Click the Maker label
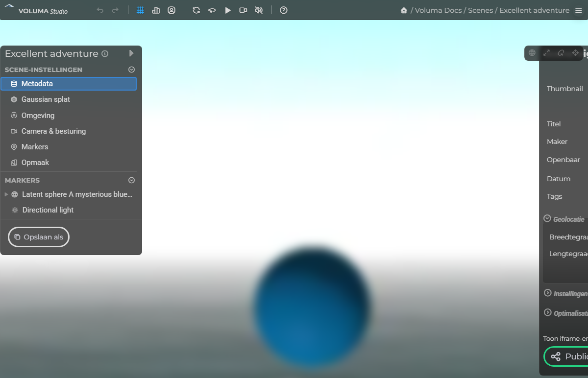This screenshot has width=588, height=378. pos(557,142)
